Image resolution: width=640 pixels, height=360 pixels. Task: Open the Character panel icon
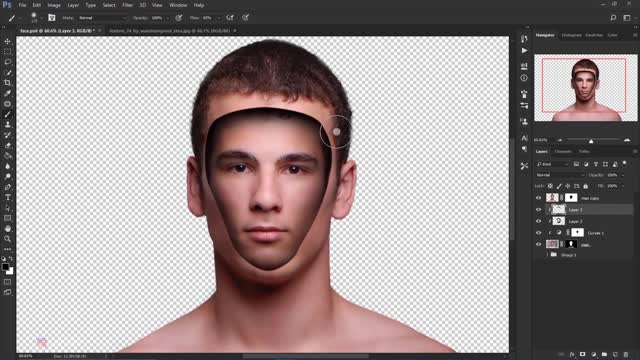coord(524,138)
